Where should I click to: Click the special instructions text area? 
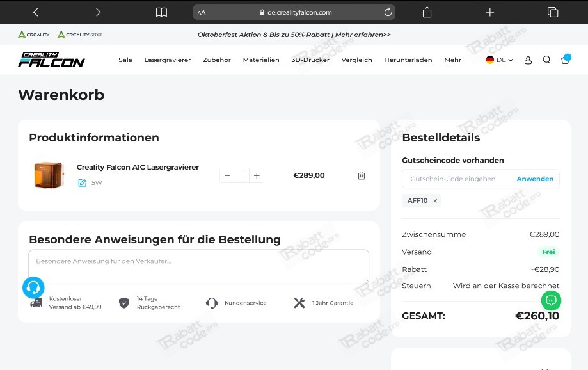[199, 267]
